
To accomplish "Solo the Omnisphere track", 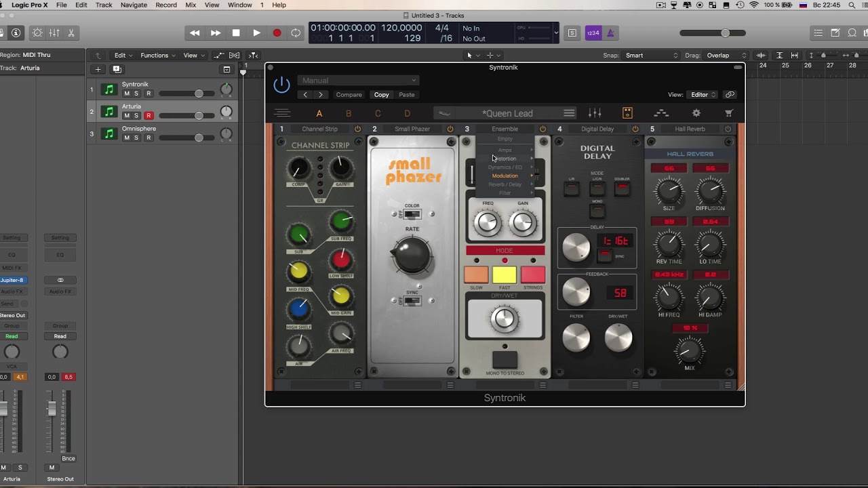I will coord(136,138).
